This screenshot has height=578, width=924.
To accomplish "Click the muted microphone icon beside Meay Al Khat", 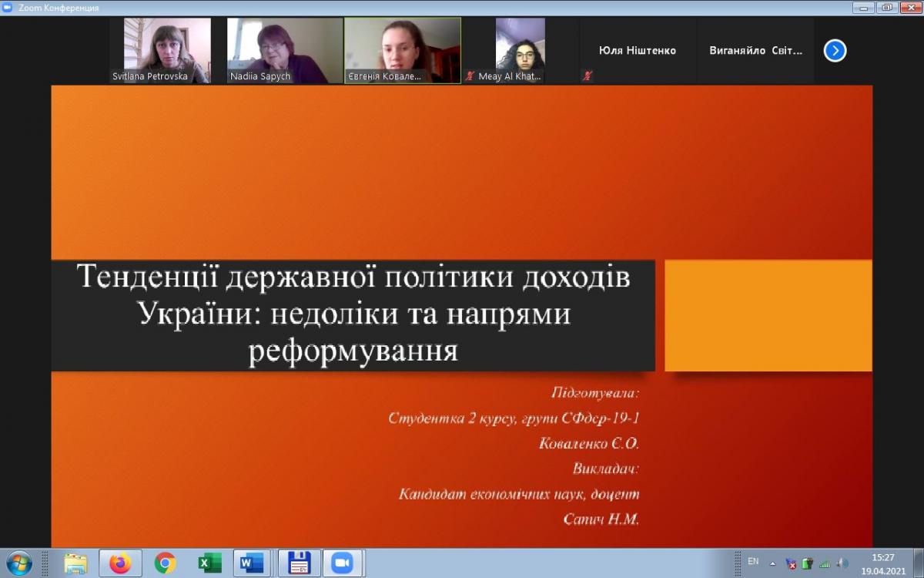I will pyautogui.click(x=470, y=76).
